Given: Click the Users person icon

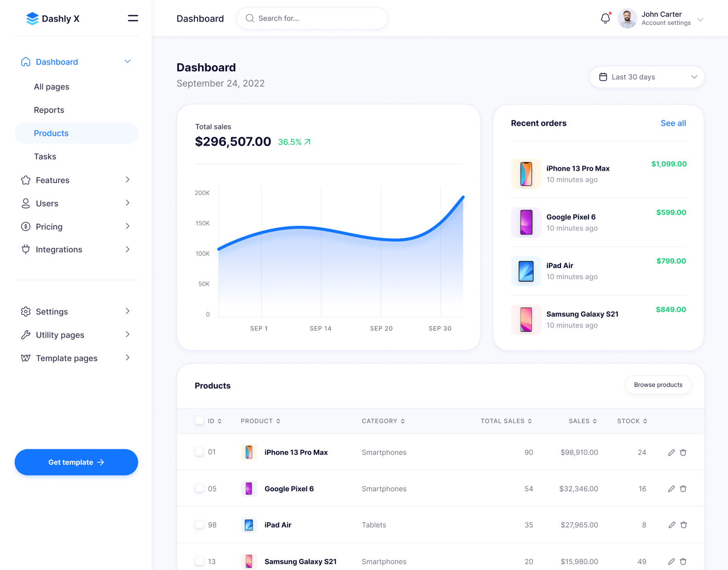Looking at the screenshot, I should pos(26,203).
